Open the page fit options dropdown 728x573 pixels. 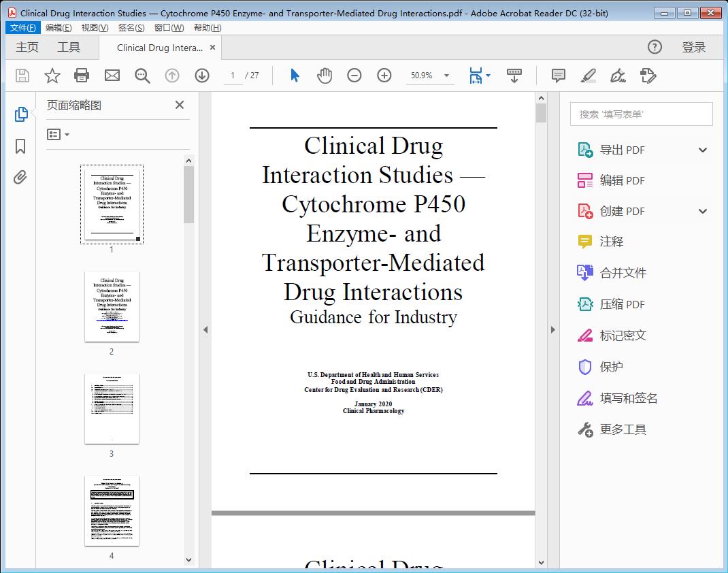[487, 76]
